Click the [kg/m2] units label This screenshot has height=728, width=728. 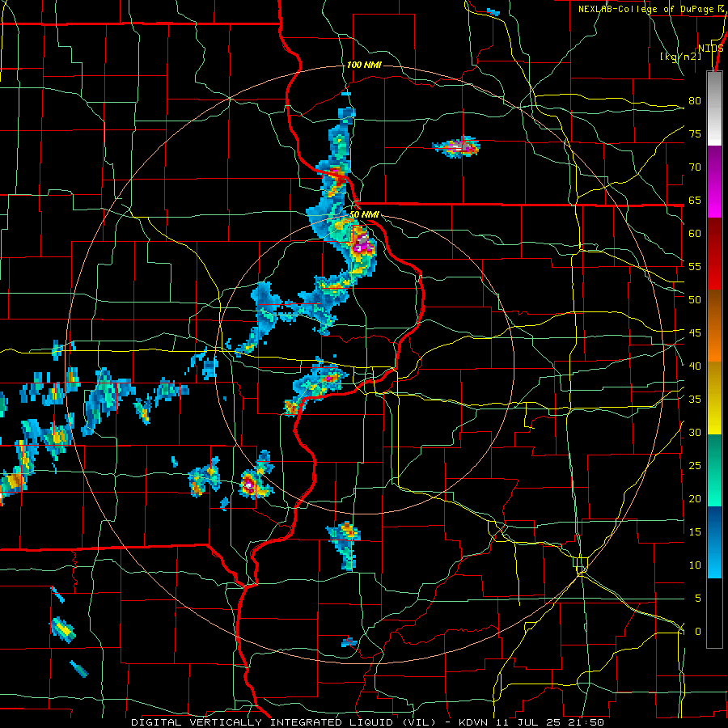click(680, 57)
